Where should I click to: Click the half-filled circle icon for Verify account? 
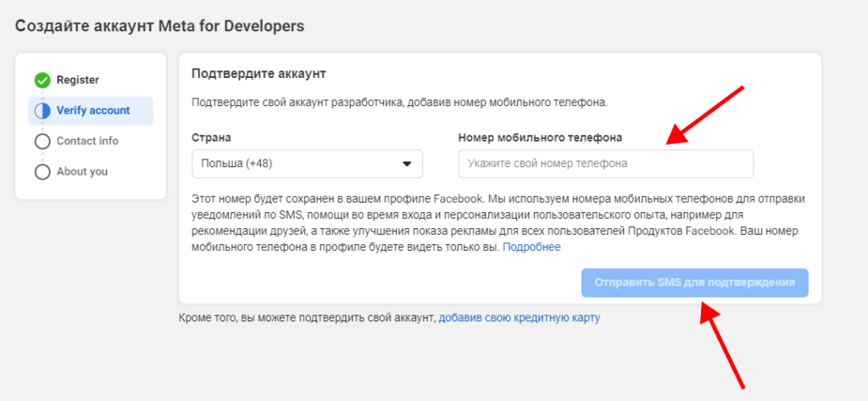tap(42, 111)
